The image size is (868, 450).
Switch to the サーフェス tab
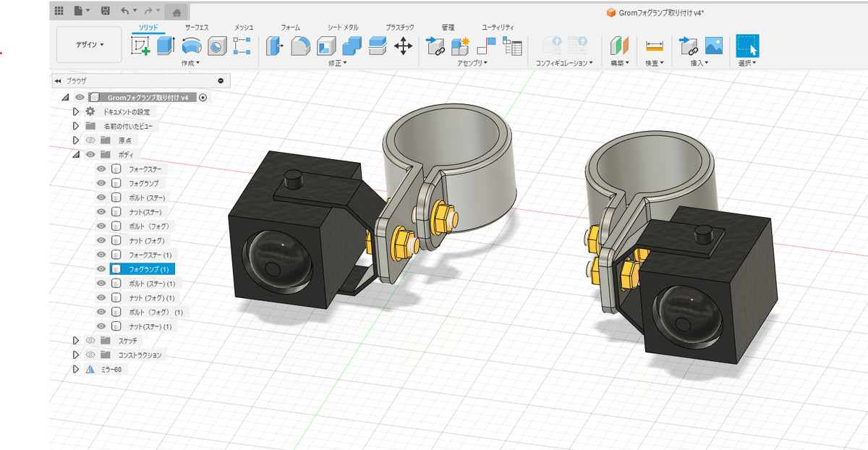pos(197,27)
